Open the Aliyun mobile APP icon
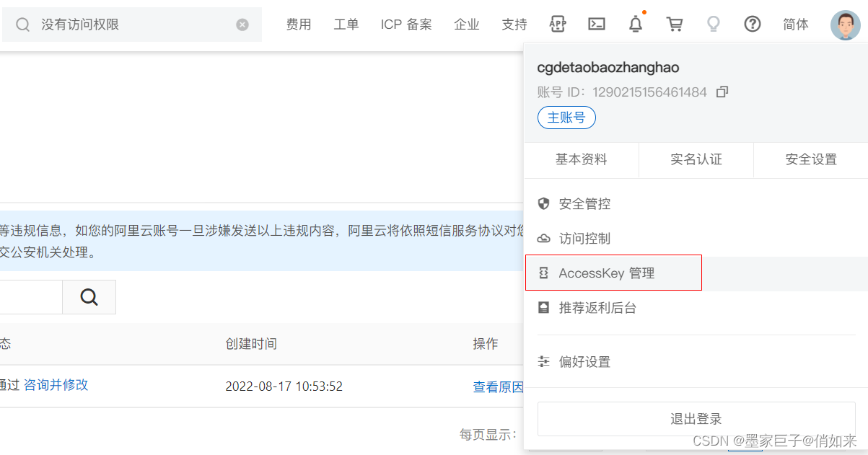 click(x=558, y=24)
